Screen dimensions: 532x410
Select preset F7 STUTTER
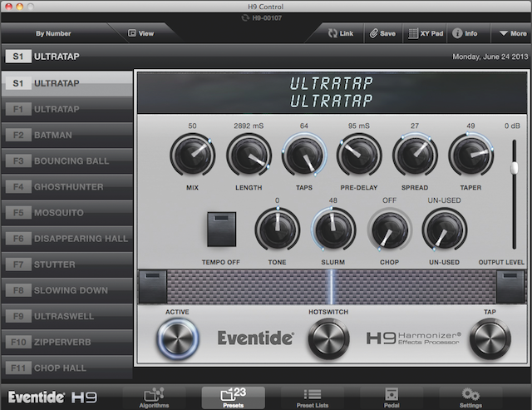(x=66, y=264)
